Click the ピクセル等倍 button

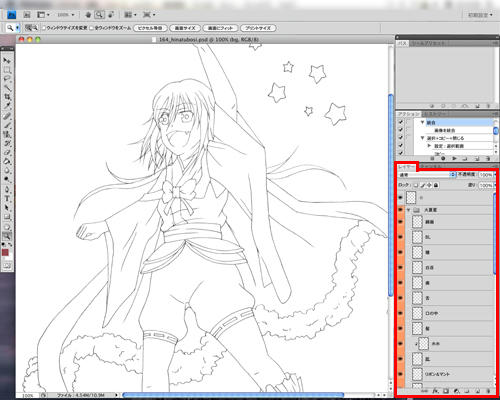(x=150, y=28)
